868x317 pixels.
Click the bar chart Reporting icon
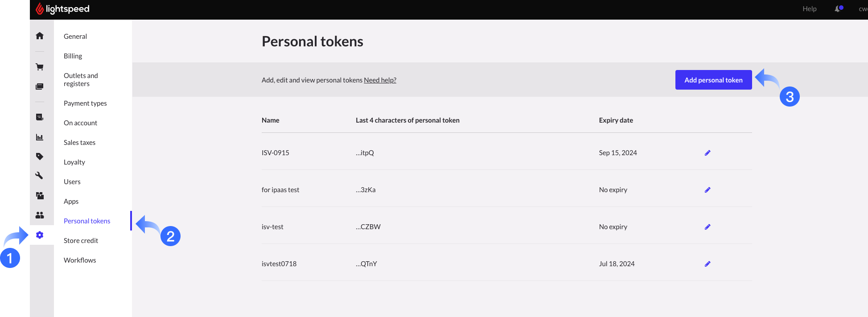coord(40,137)
